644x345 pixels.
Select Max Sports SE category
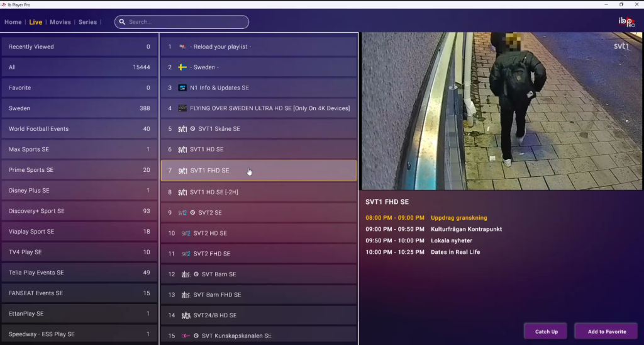79,149
